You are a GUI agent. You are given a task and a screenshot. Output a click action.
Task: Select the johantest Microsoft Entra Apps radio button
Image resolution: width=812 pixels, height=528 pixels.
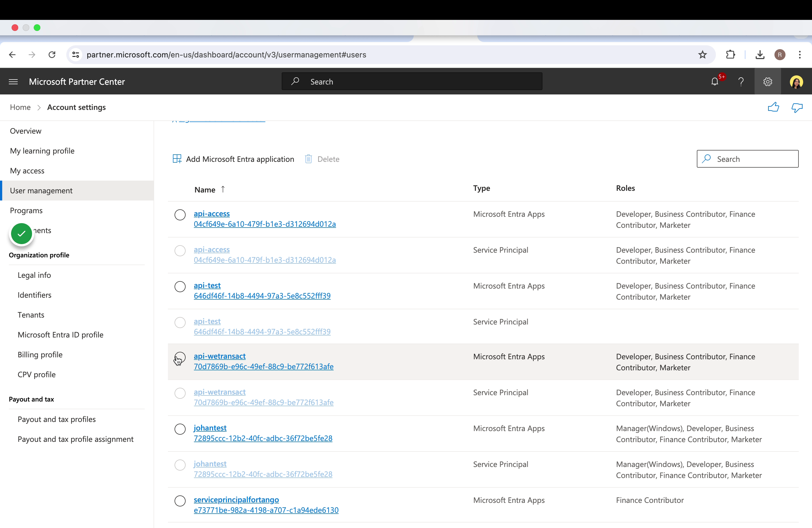180,429
